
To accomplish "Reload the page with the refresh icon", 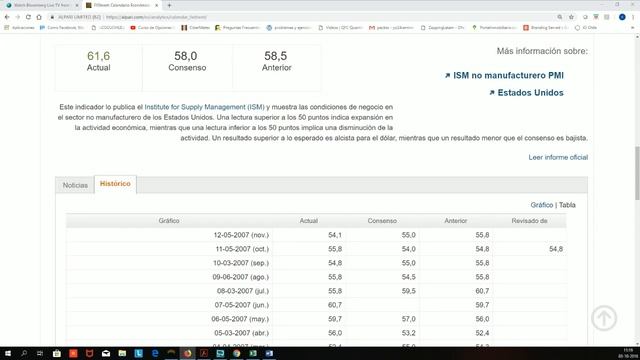I will (28, 17).
